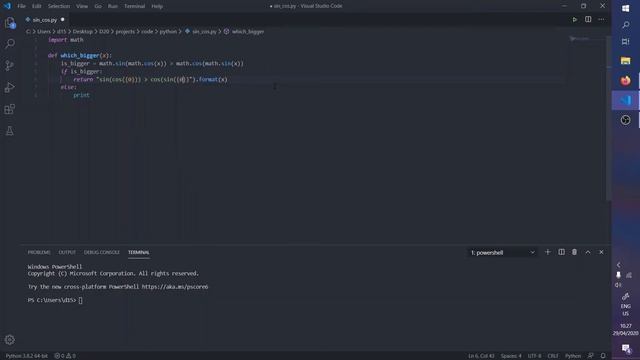Open the Source Control view

point(10,65)
